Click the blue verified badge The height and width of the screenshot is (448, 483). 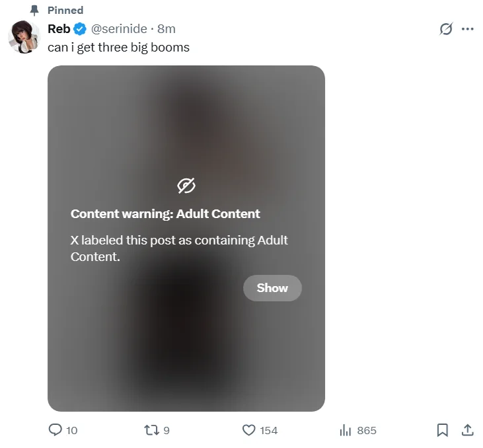point(80,29)
